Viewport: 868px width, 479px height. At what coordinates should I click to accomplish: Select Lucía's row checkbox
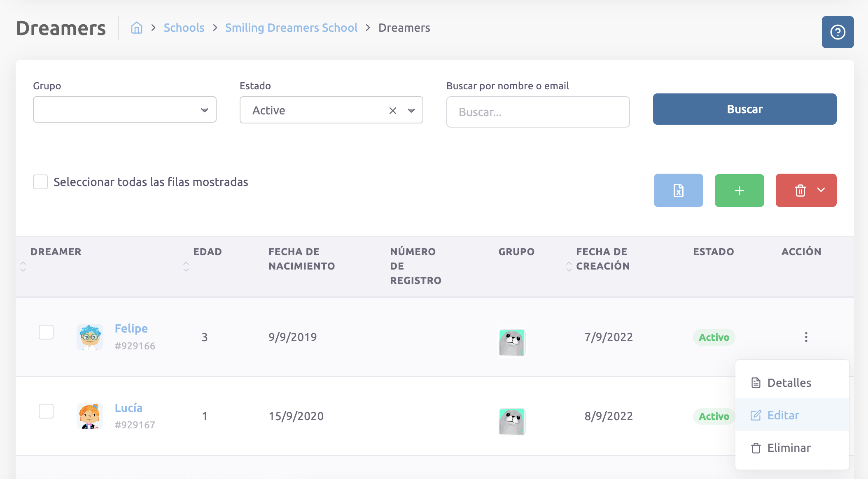pos(46,411)
